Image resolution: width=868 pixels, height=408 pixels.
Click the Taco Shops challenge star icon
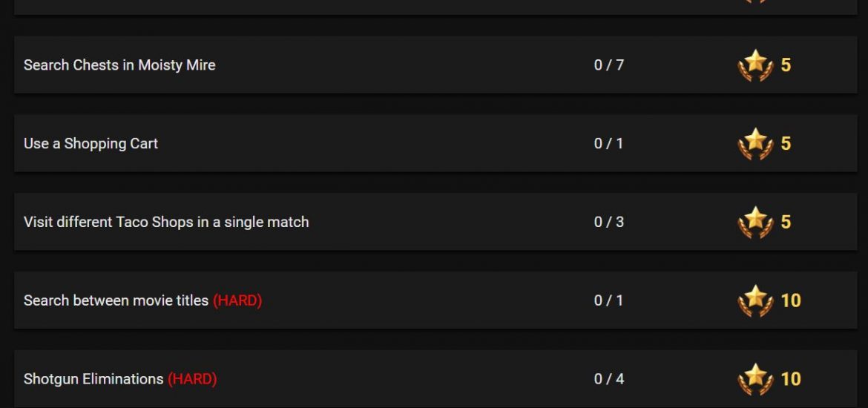(755, 223)
